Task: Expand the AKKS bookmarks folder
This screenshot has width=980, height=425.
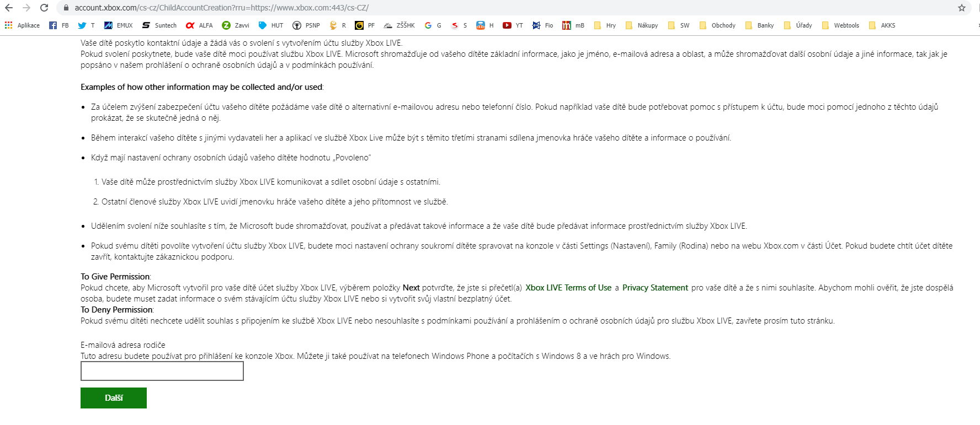Action: click(x=882, y=25)
